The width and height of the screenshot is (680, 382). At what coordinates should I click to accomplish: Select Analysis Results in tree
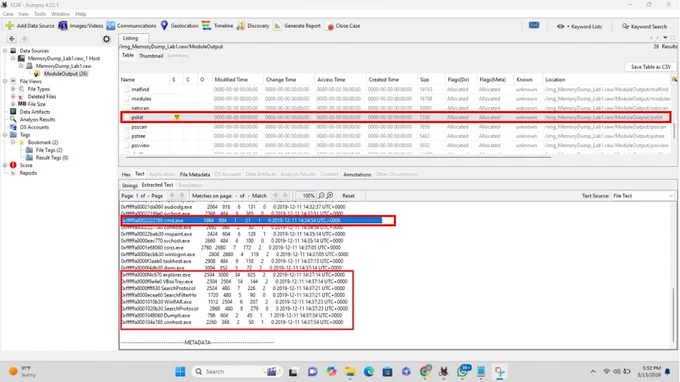pos(37,119)
